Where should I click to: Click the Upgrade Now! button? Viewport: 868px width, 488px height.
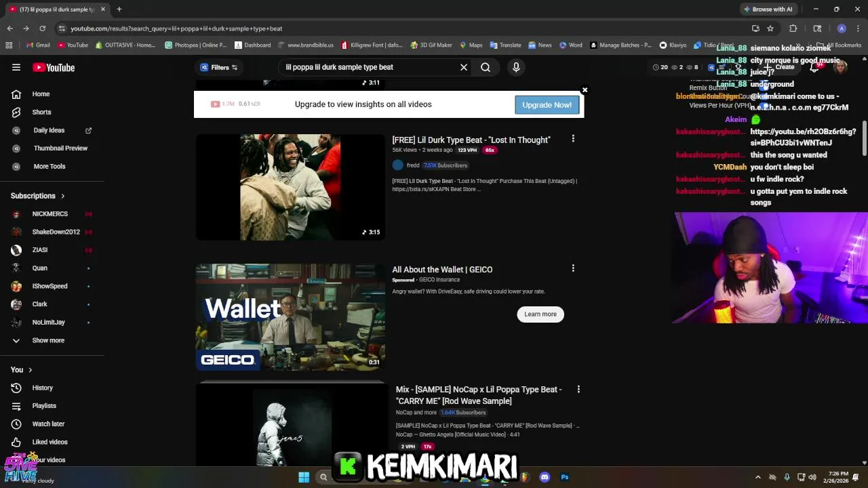[x=547, y=105]
